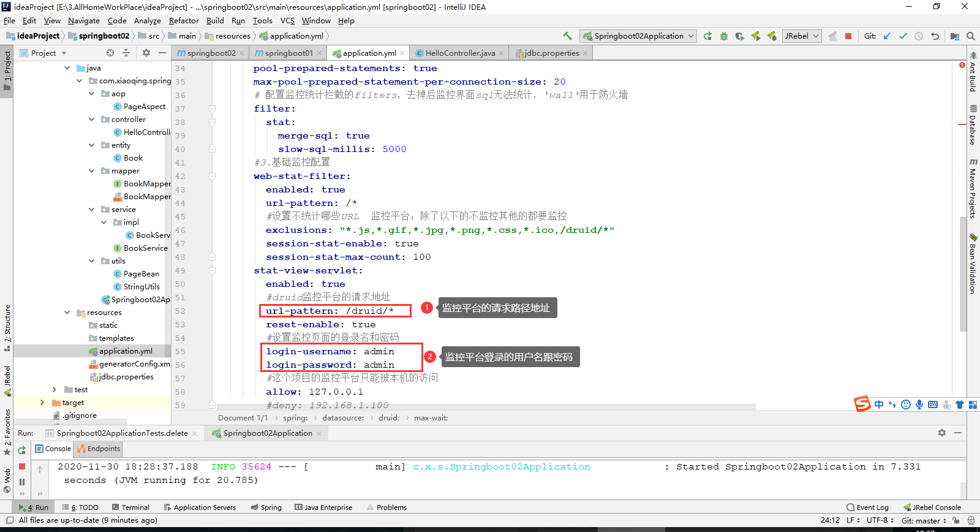The width and height of the screenshot is (980, 532).
Task: Click Git: master branch widget
Action: coord(924,520)
